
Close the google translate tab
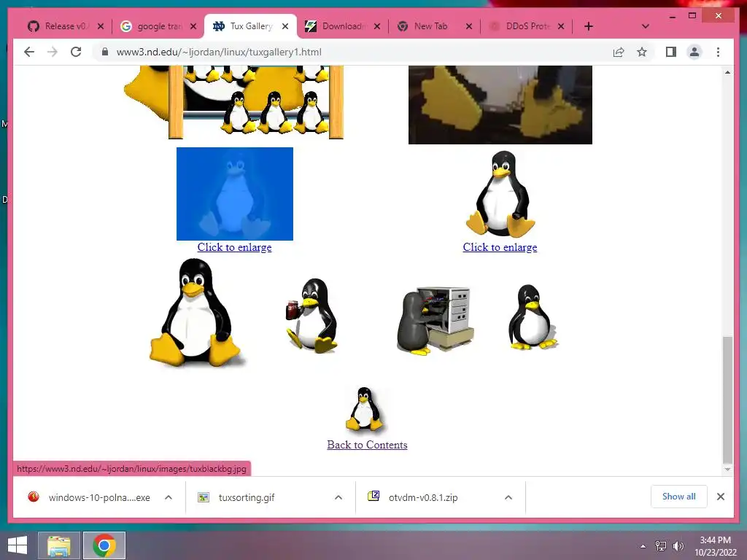(x=193, y=26)
